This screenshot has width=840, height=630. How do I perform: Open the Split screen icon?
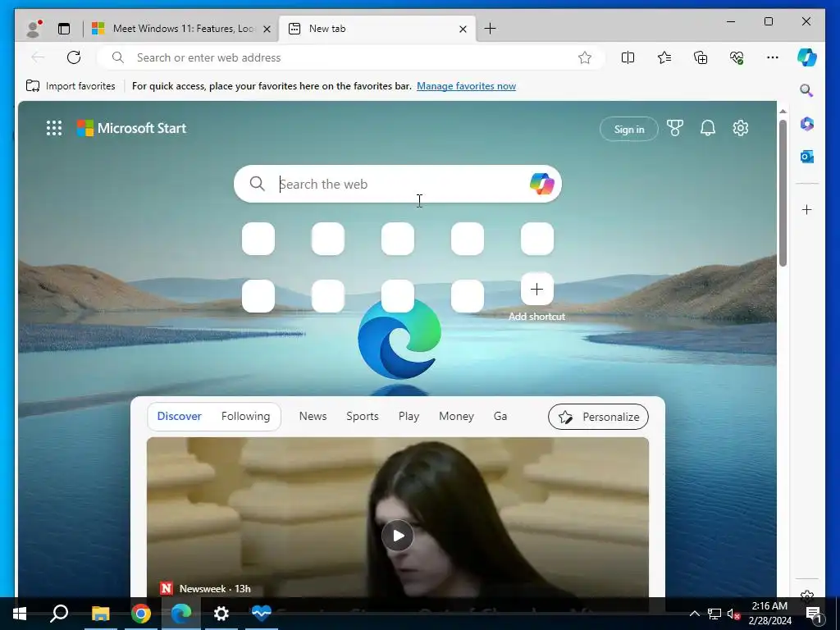(628, 57)
